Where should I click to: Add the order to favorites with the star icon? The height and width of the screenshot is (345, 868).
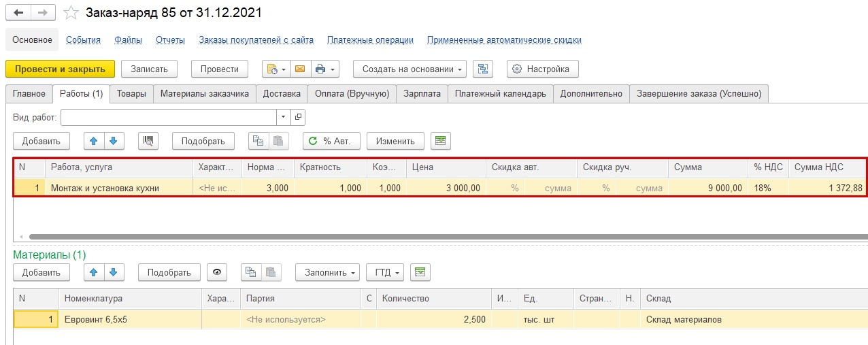pos(70,13)
